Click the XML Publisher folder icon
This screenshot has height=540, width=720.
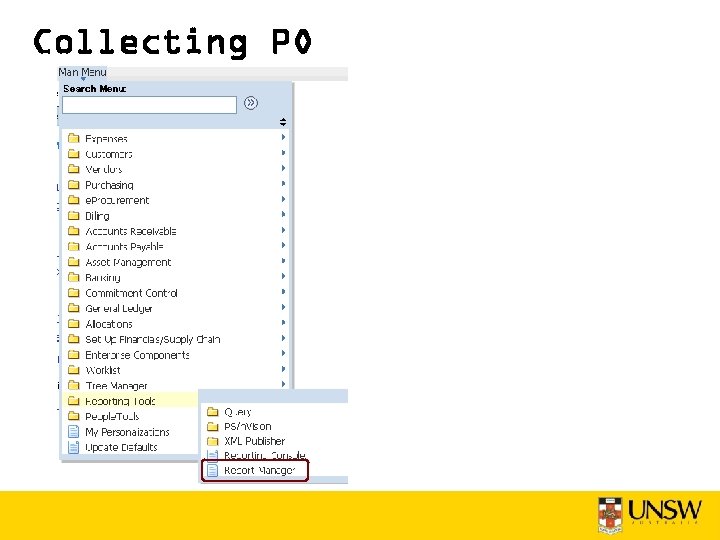(212, 441)
